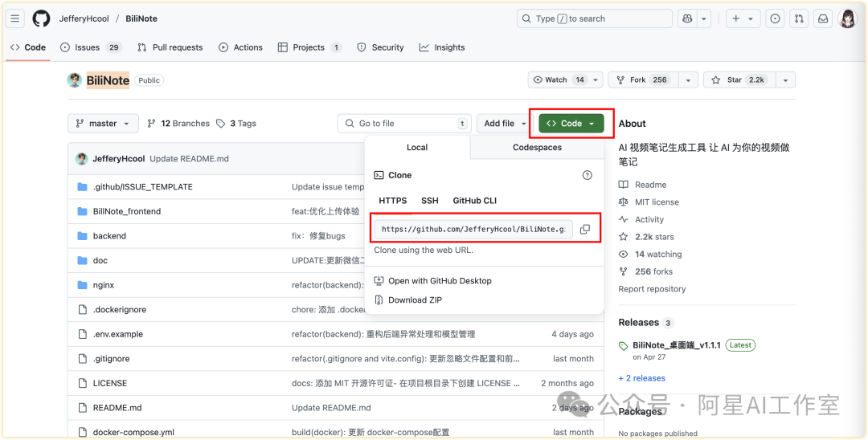Switch to the Pull requests tab
This screenshot has height=440, width=868.
[170, 47]
